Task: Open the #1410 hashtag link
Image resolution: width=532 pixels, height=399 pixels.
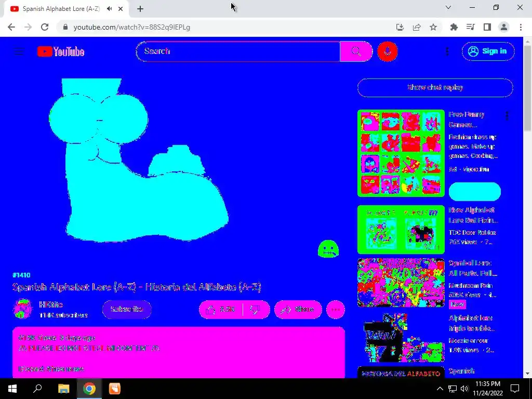Action: (21, 275)
